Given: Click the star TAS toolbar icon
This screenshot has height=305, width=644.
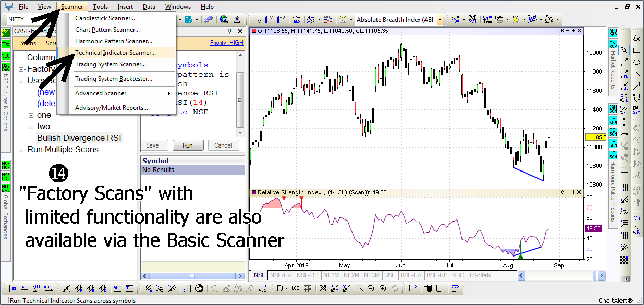Looking at the screenshot, I should (x=516, y=20).
